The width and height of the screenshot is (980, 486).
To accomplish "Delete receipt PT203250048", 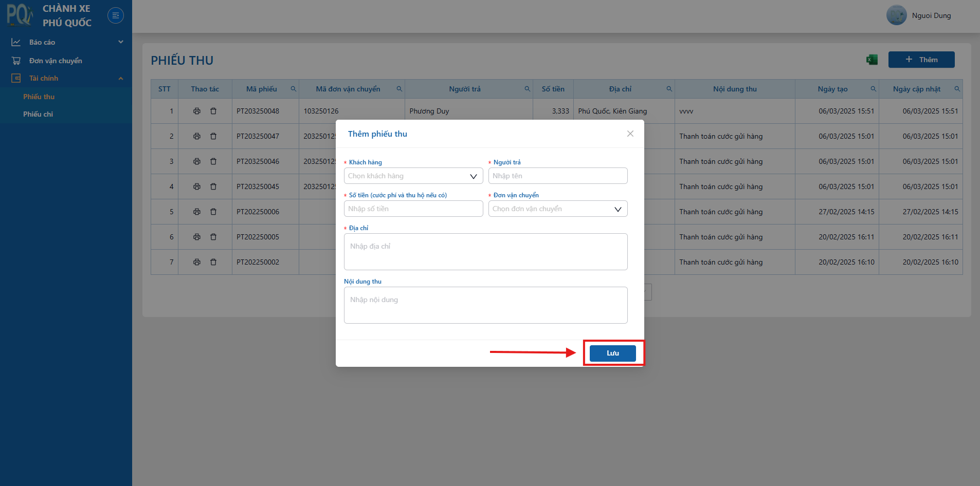I will [213, 111].
